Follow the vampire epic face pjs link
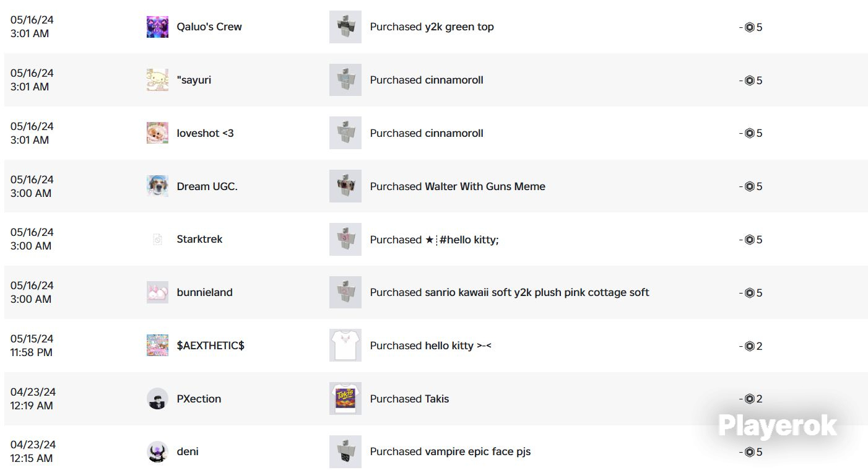 coord(477,451)
